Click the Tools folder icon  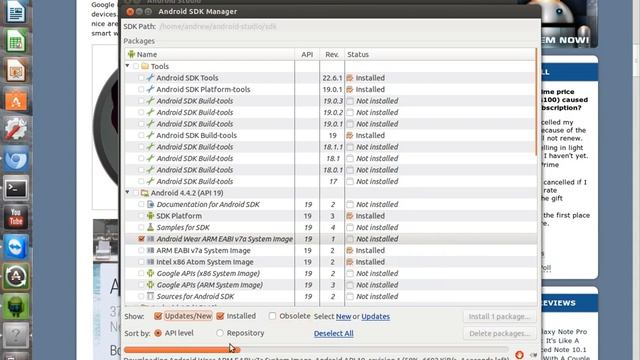click(x=145, y=66)
